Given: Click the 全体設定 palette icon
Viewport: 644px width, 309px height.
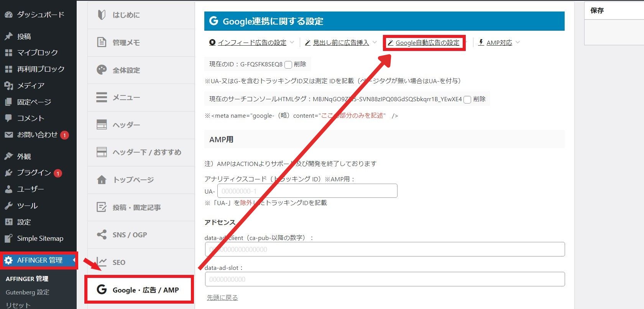Looking at the screenshot, I should coord(102,70).
